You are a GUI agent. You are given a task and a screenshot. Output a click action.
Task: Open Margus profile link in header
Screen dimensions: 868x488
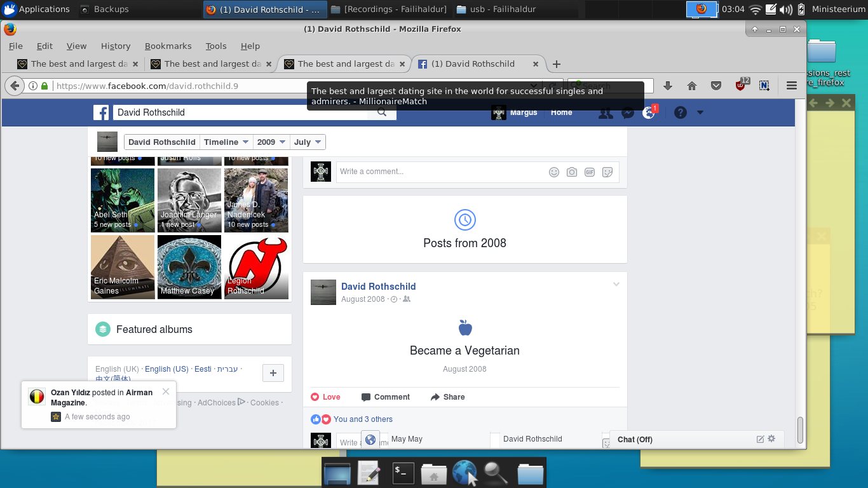(x=515, y=112)
